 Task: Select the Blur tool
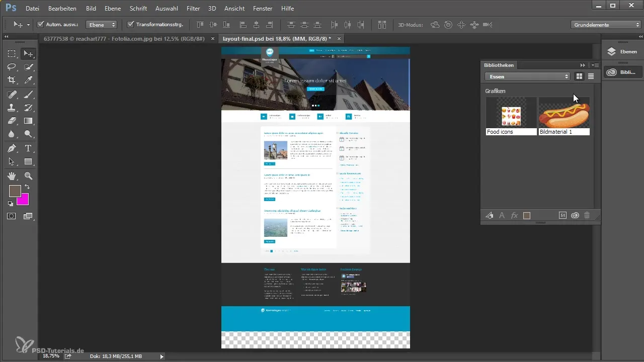[x=12, y=134]
